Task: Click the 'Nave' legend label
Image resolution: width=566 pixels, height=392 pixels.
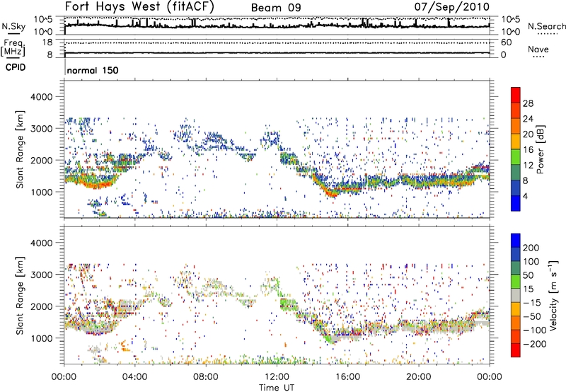Action: [x=538, y=49]
